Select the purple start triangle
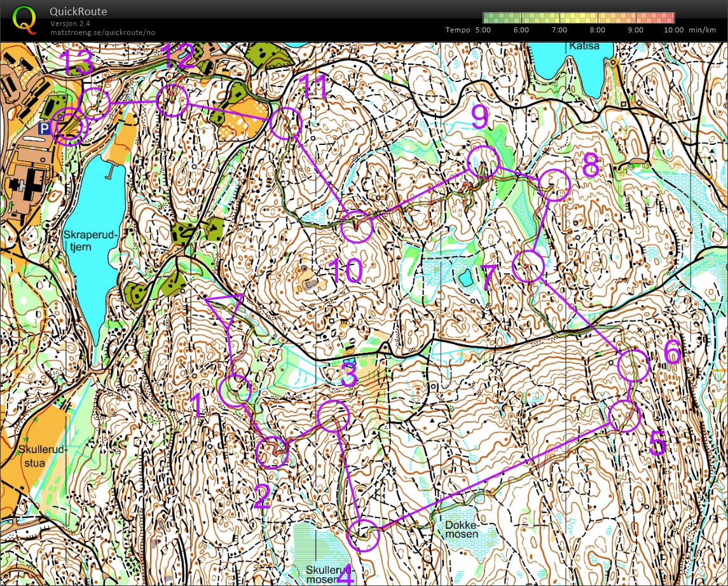 [225, 309]
